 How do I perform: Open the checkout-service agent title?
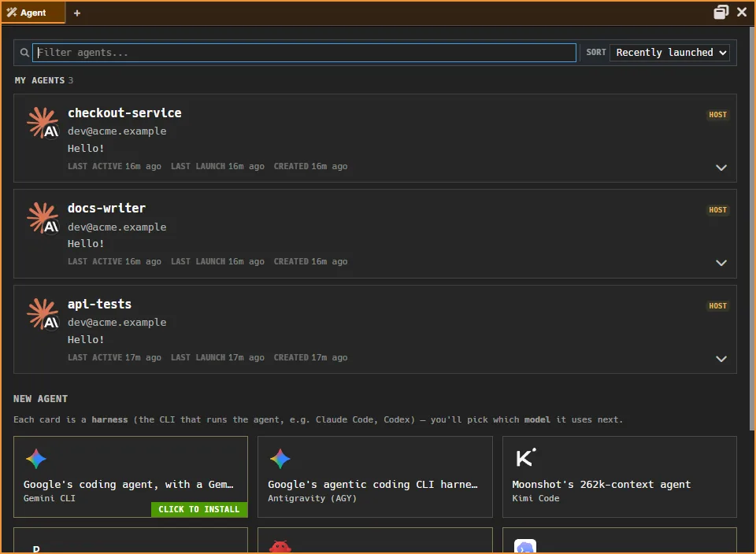(124, 113)
